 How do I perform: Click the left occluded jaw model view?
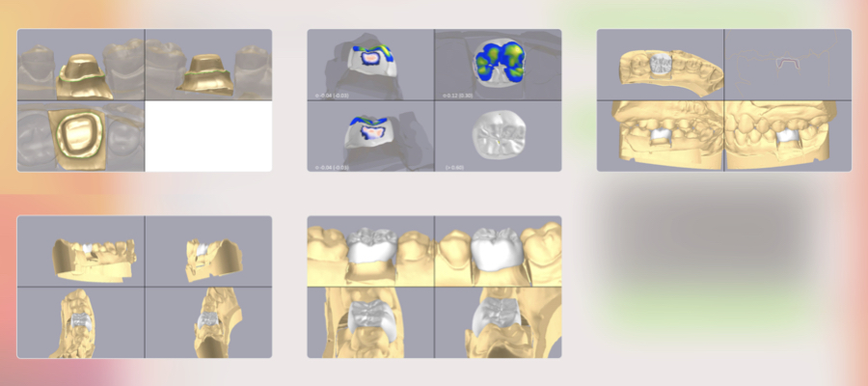(x=661, y=136)
